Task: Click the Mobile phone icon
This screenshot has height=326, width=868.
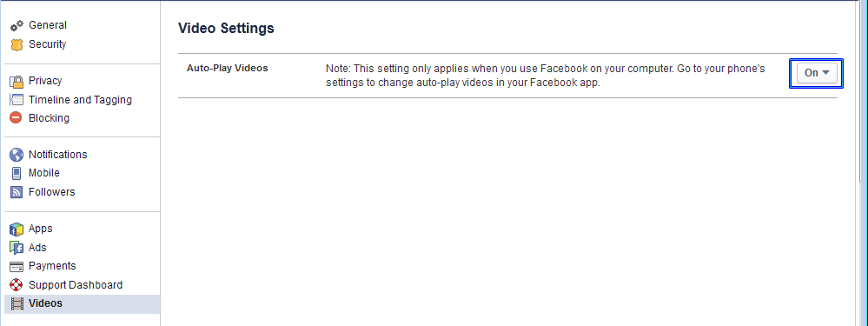Action: (17, 173)
